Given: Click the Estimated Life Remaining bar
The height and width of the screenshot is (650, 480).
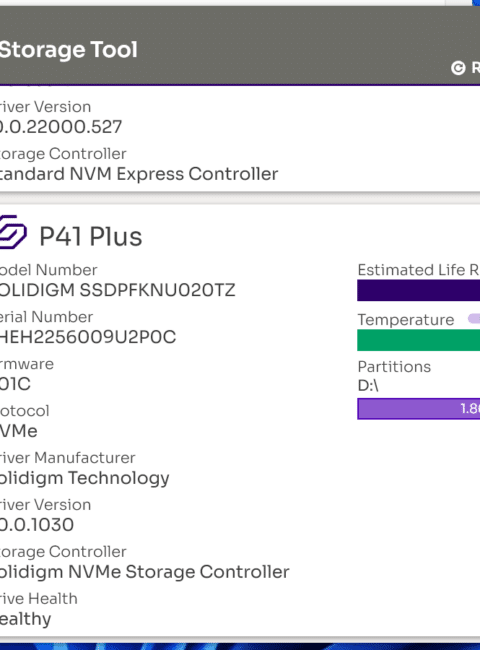Looking at the screenshot, I should pos(419,290).
